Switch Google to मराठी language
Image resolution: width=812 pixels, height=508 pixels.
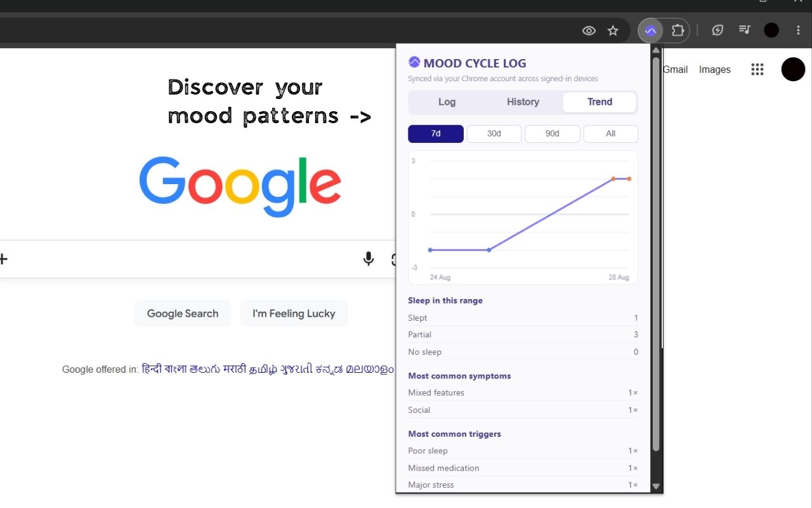point(234,369)
